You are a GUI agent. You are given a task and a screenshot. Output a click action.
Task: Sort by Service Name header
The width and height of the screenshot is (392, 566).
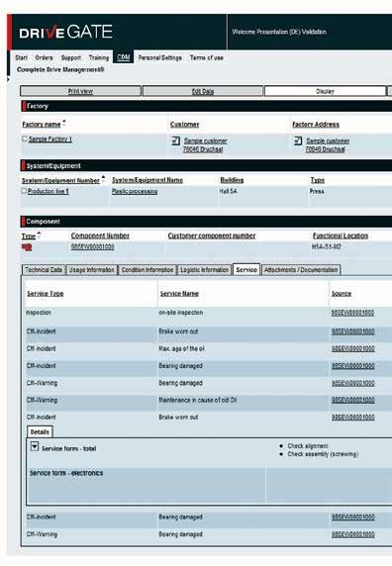[x=179, y=294]
